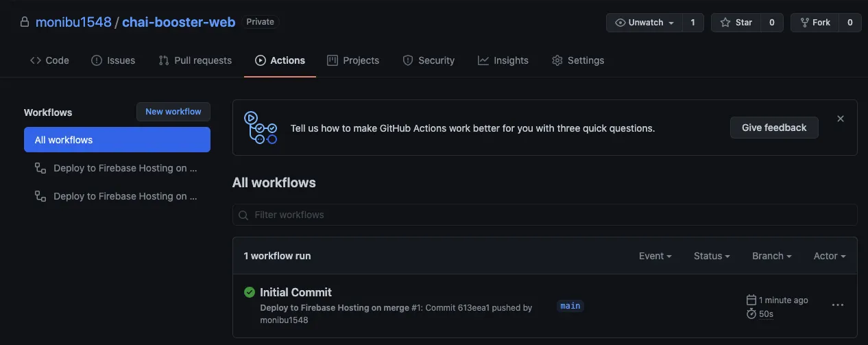868x345 pixels.
Task: Click the star count showing 0
Action: (x=771, y=23)
